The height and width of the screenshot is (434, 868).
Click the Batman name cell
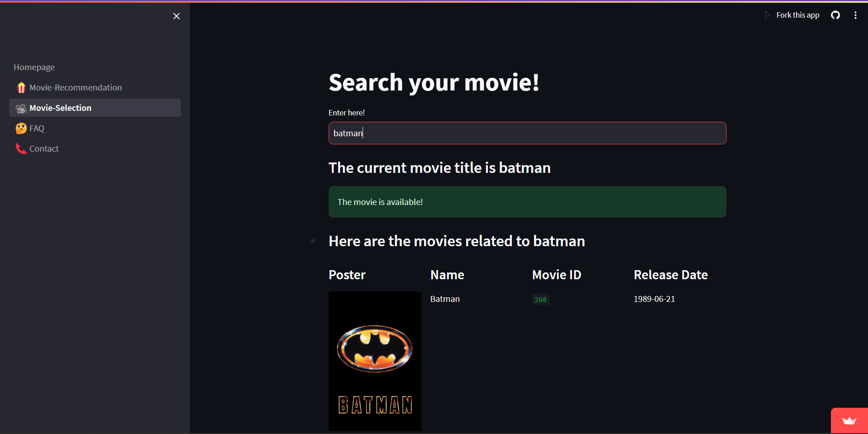445,299
